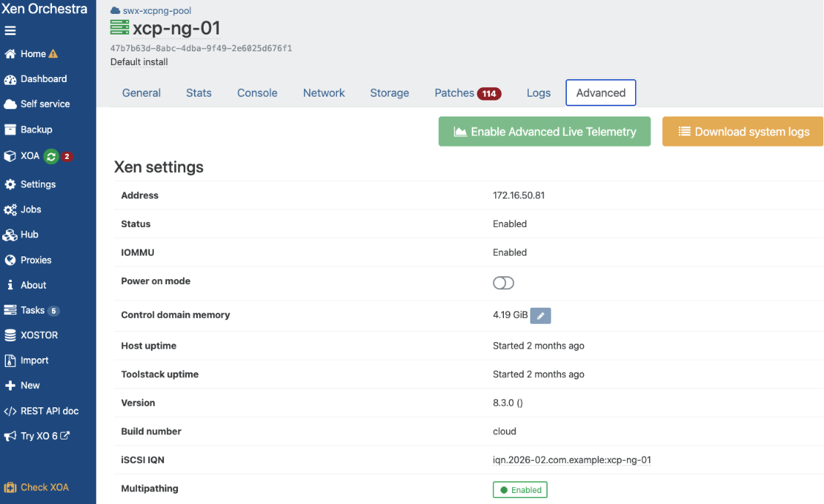The height and width of the screenshot is (504, 824).
Task: Click the host UUID text
Action: point(201,48)
